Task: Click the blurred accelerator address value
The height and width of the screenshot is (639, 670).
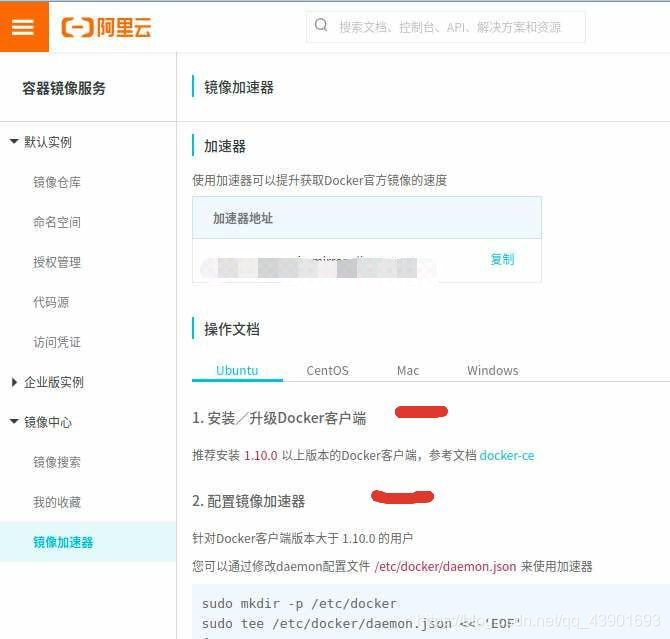Action: 318,268
